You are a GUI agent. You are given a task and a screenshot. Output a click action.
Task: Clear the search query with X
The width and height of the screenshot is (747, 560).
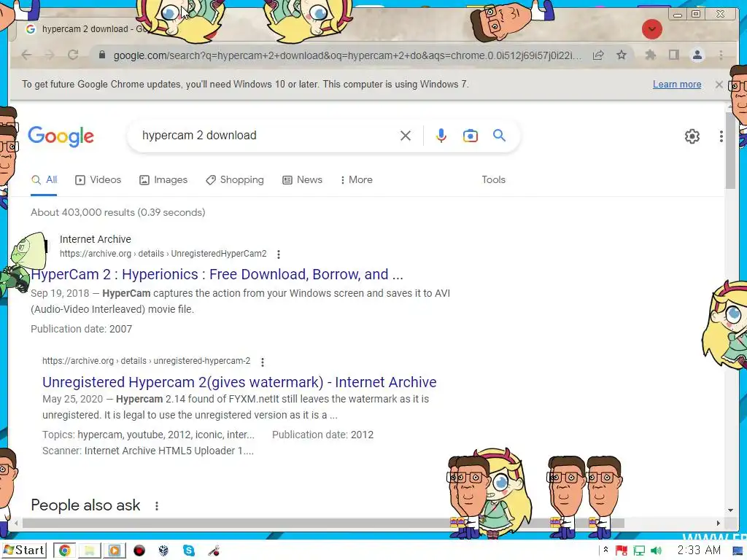[x=406, y=136]
